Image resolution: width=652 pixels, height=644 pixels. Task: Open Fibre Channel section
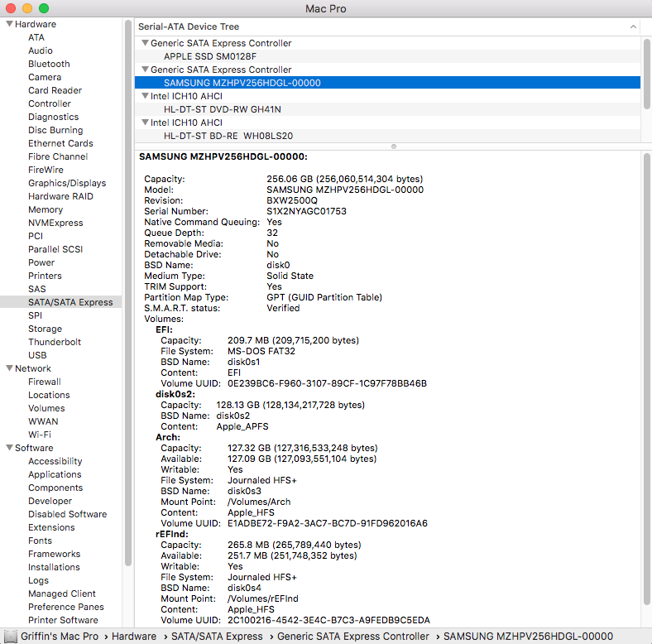pos(58,156)
